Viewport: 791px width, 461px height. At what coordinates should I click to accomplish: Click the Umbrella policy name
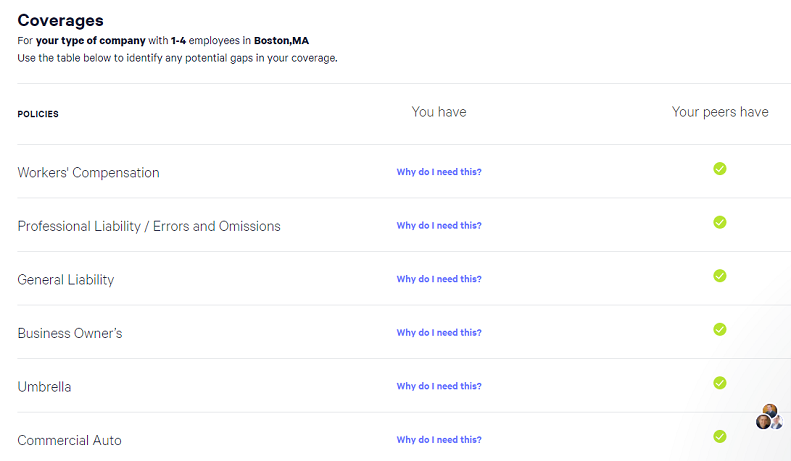[44, 387]
